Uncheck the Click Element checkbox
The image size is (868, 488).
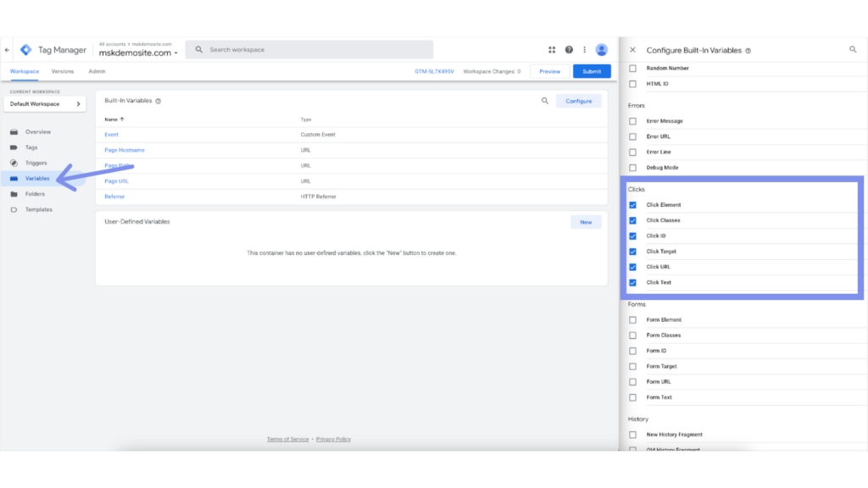click(632, 205)
